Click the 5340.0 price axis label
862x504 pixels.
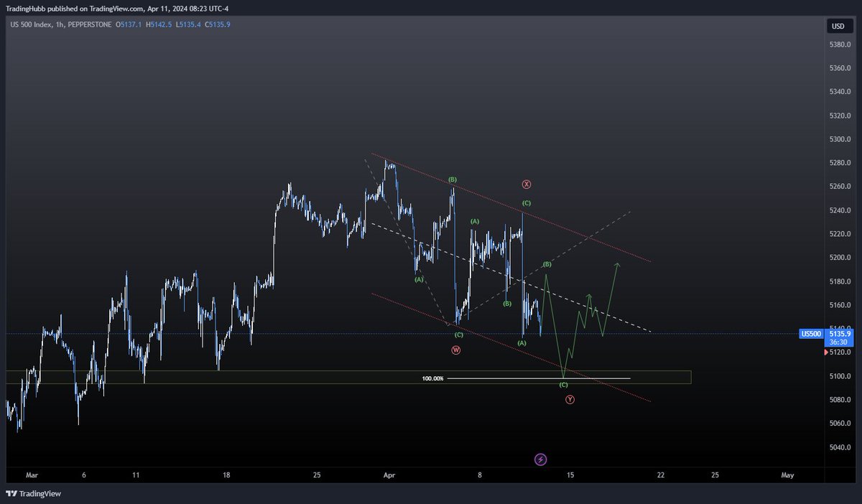pos(840,92)
